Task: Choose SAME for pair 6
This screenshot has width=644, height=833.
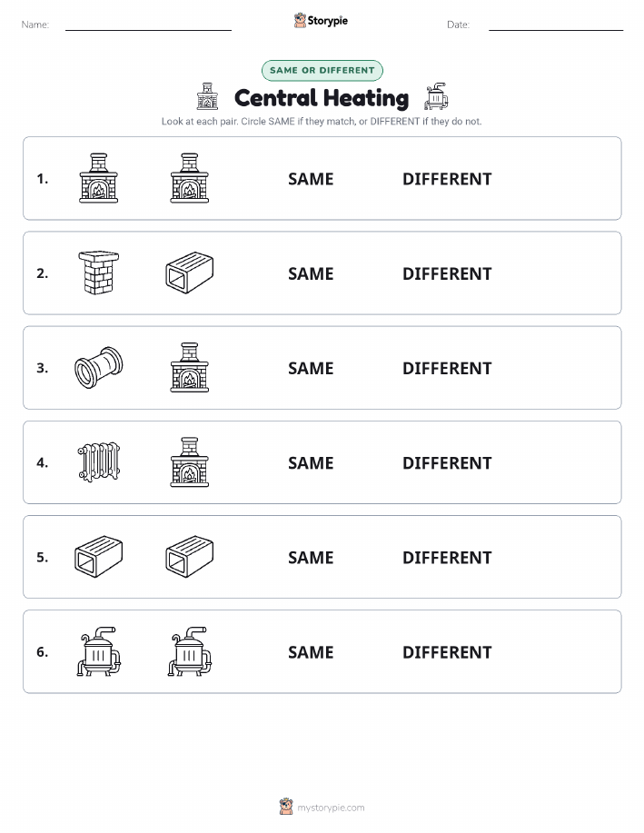Action: [x=311, y=652]
